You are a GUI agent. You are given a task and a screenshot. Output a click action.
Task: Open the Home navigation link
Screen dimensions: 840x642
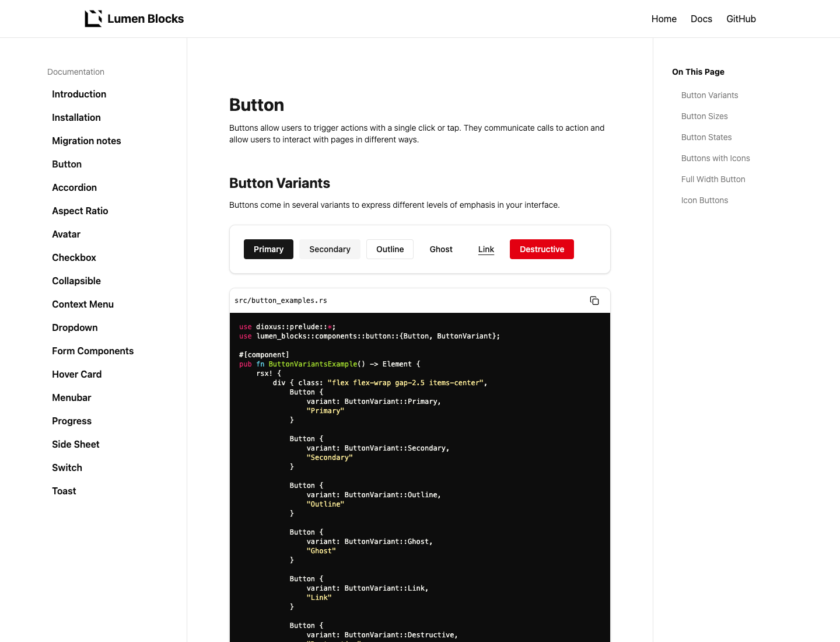pos(664,19)
